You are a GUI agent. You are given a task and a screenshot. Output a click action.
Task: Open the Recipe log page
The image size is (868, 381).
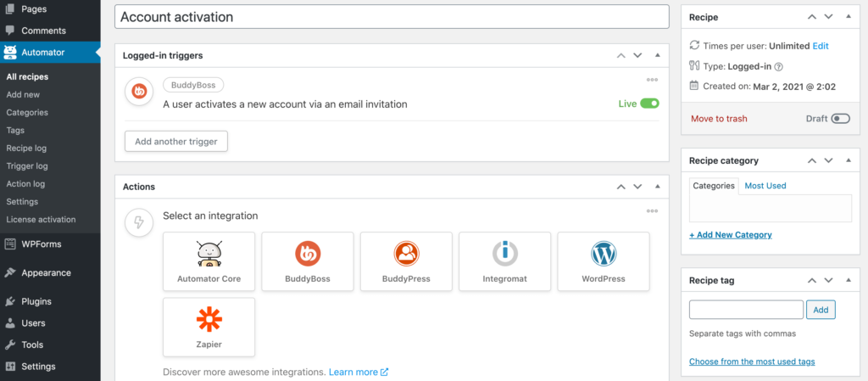pyautogui.click(x=26, y=148)
